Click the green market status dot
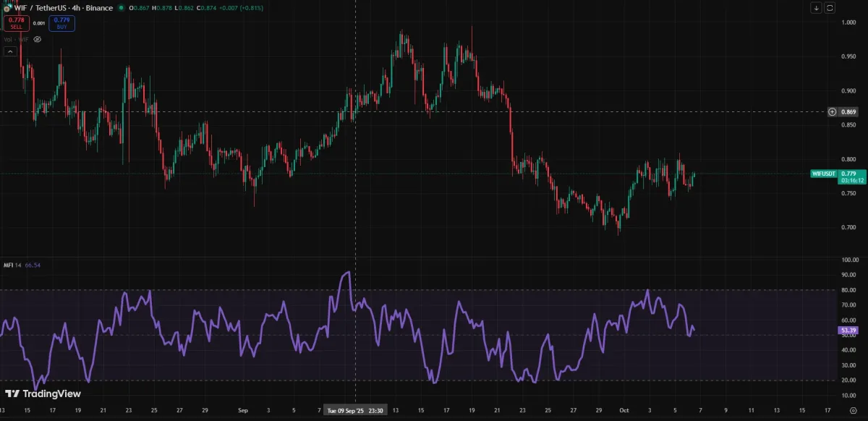Screen dimensions: 868x421 click(120, 8)
